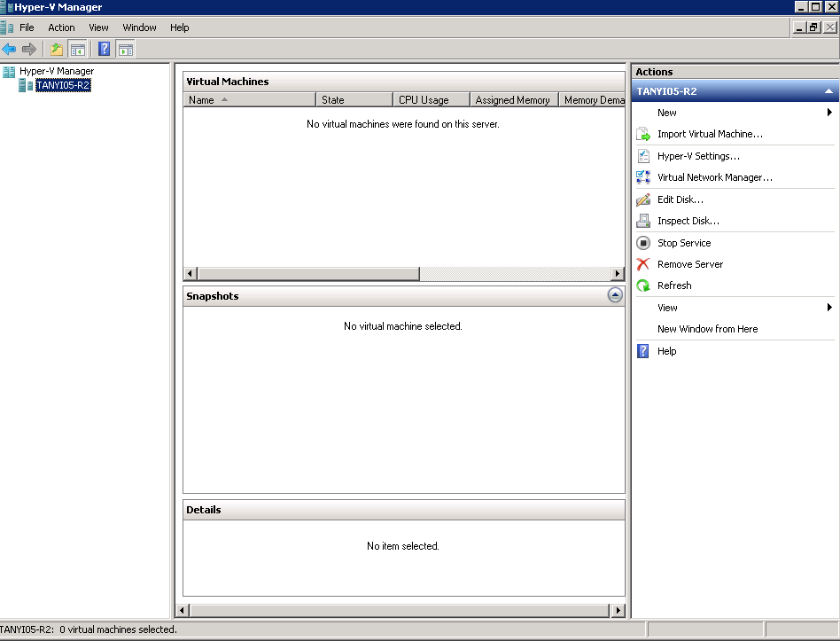Screen dimensions: 840x641
Task: Click the Stop Service icon
Action: 643,243
